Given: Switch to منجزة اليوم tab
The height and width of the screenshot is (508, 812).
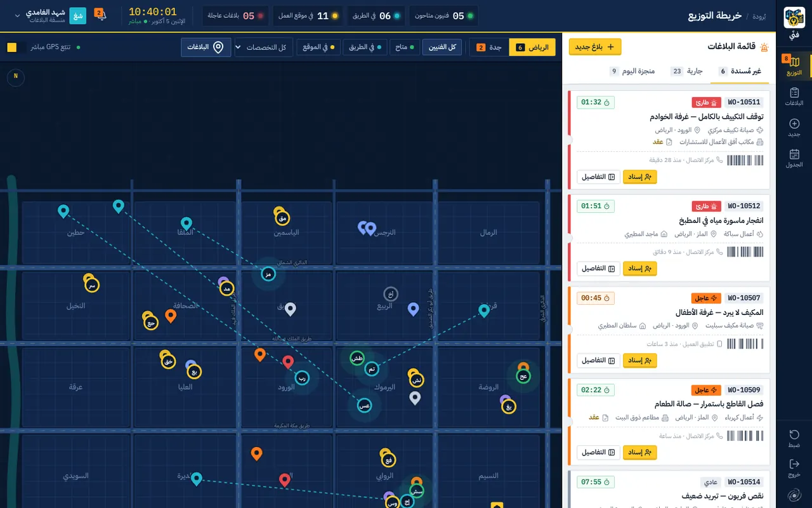Looking at the screenshot, I should coord(632,71).
